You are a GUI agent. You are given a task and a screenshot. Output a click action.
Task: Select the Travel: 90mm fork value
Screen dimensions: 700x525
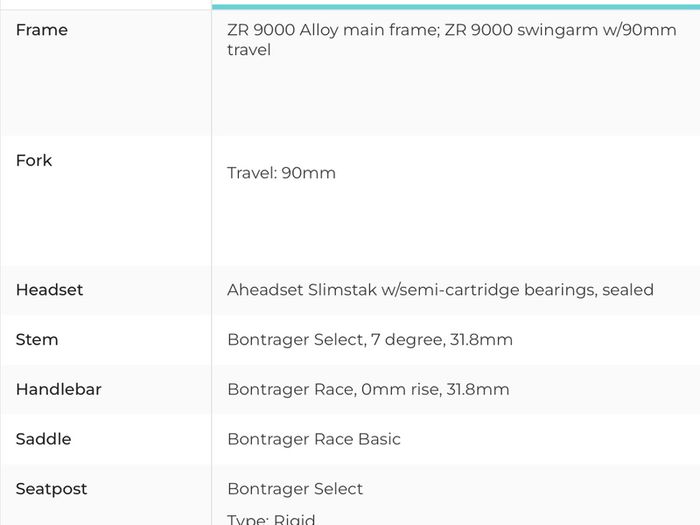[281, 173]
